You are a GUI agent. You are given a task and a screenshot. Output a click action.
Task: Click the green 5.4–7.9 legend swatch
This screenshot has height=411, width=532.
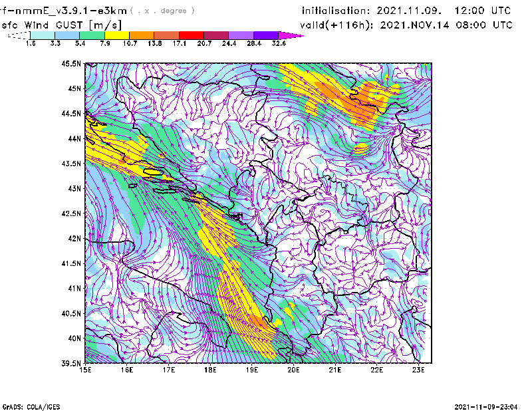tap(92, 35)
